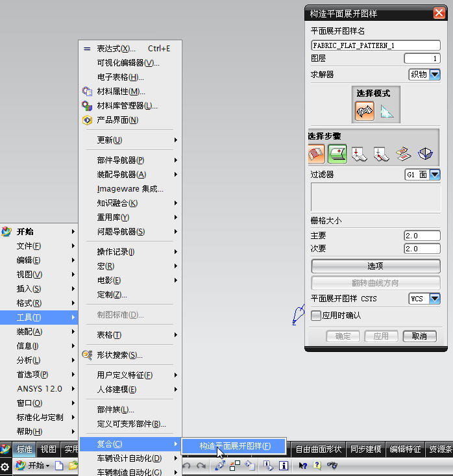
Task: Expand the 装配导航器(A) submenu
Action: [x=130, y=174]
